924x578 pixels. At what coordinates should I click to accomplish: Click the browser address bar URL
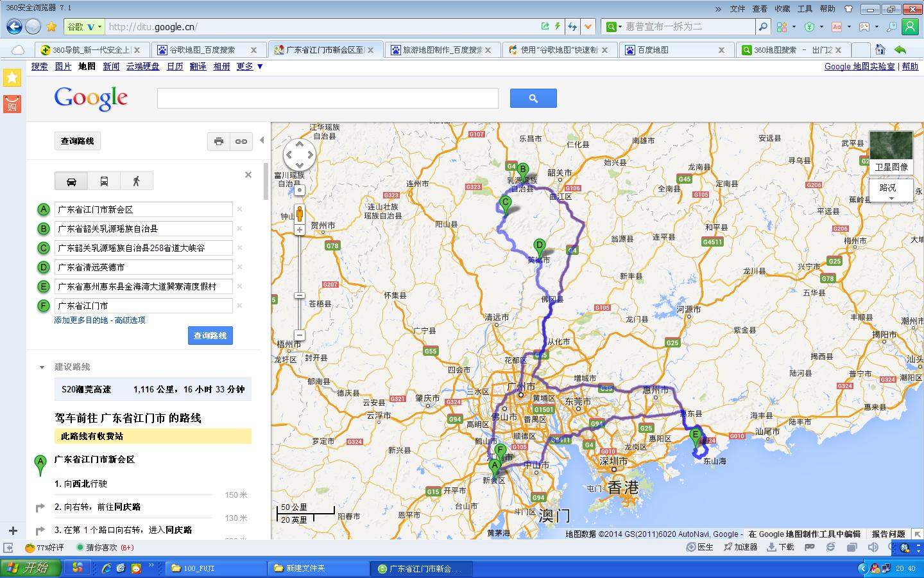pos(321,26)
